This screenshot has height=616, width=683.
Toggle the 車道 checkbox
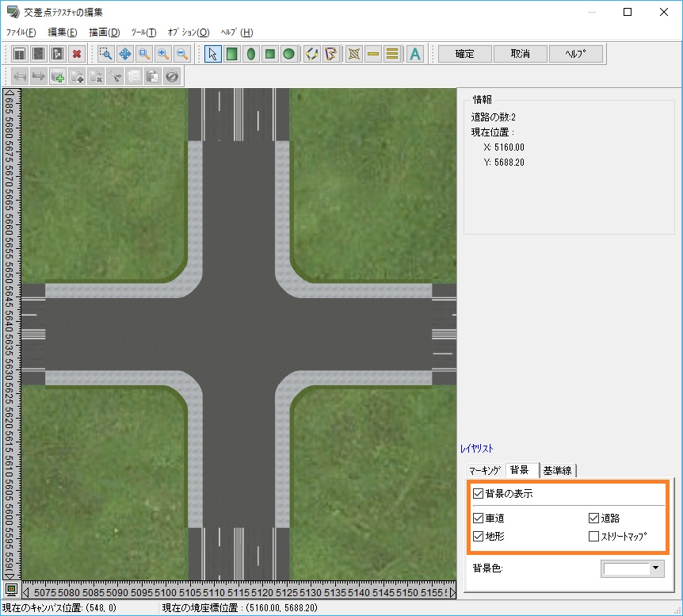(x=478, y=518)
